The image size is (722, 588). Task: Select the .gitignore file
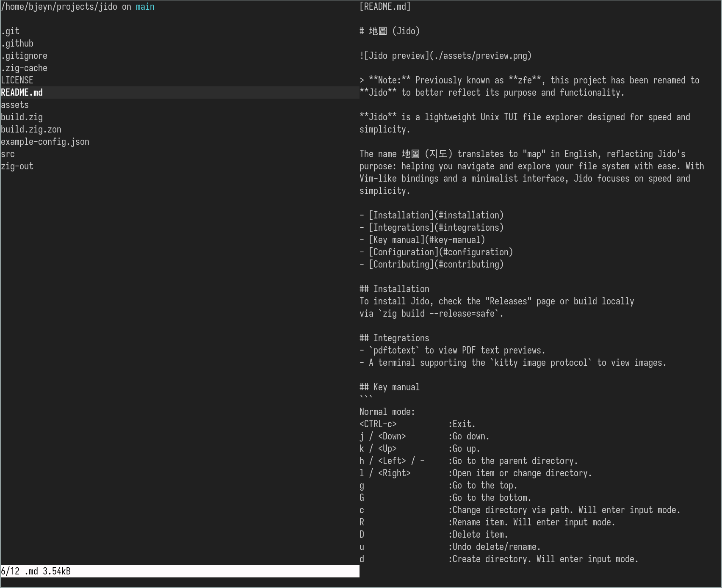pyautogui.click(x=24, y=56)
